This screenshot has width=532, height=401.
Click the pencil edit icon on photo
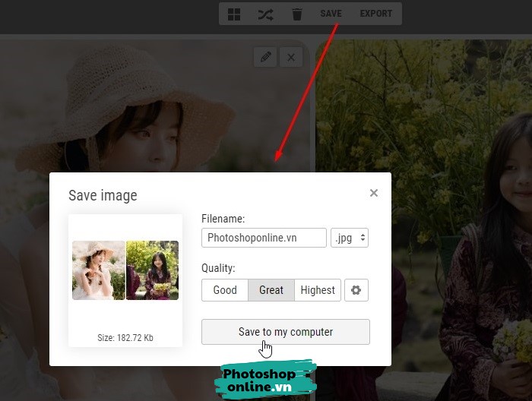(264, 57)
